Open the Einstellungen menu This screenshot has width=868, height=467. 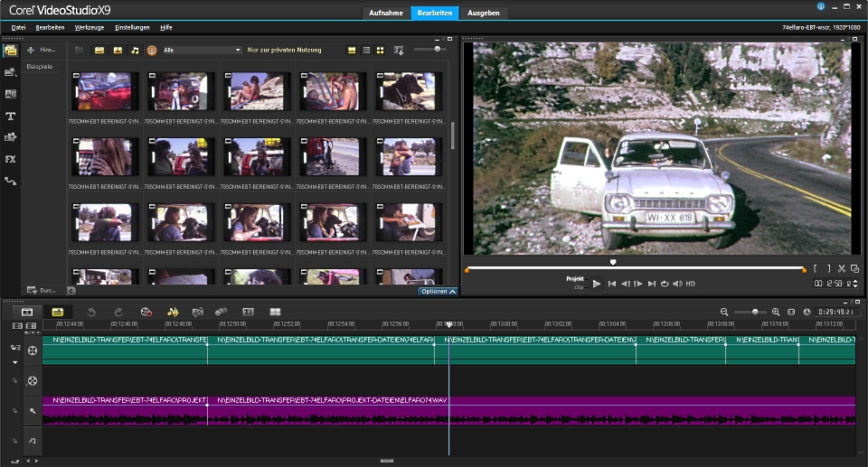[x=132, y=27]
